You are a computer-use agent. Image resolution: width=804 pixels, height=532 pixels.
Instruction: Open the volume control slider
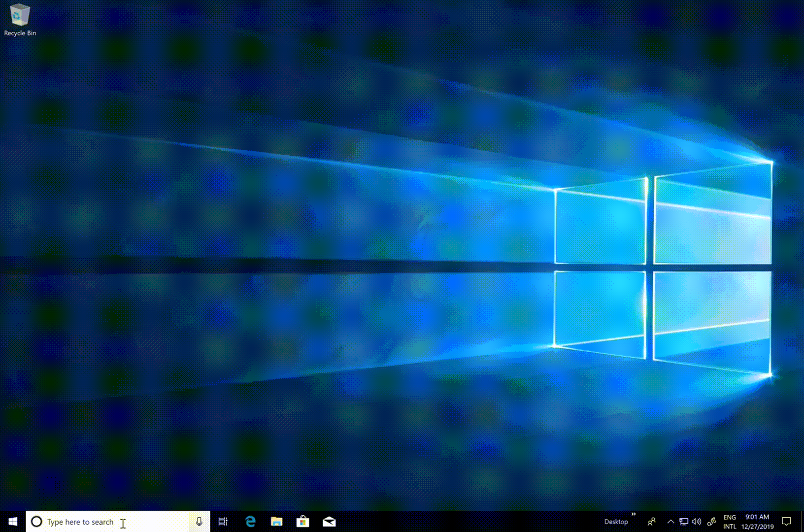coord(696,521)
